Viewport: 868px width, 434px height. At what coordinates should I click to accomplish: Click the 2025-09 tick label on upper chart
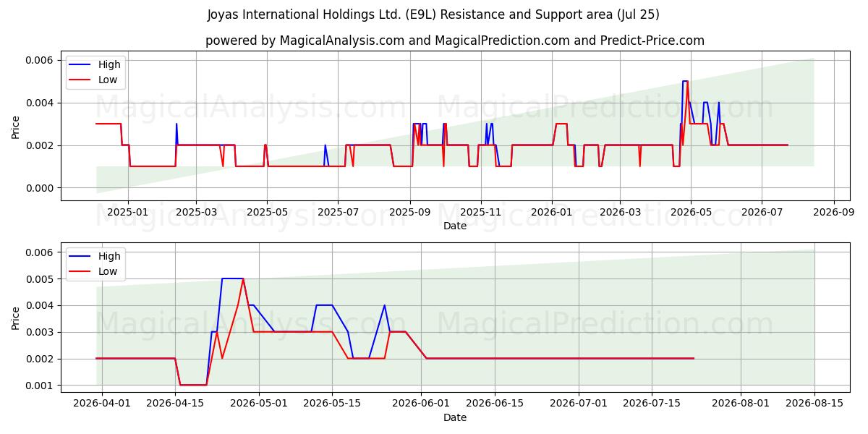pos(410,213)
